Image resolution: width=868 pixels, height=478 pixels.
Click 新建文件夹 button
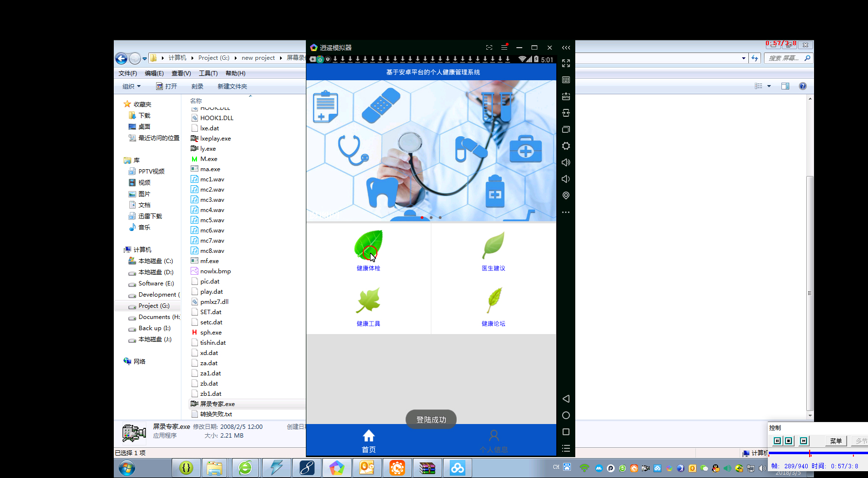coord(232,86)
